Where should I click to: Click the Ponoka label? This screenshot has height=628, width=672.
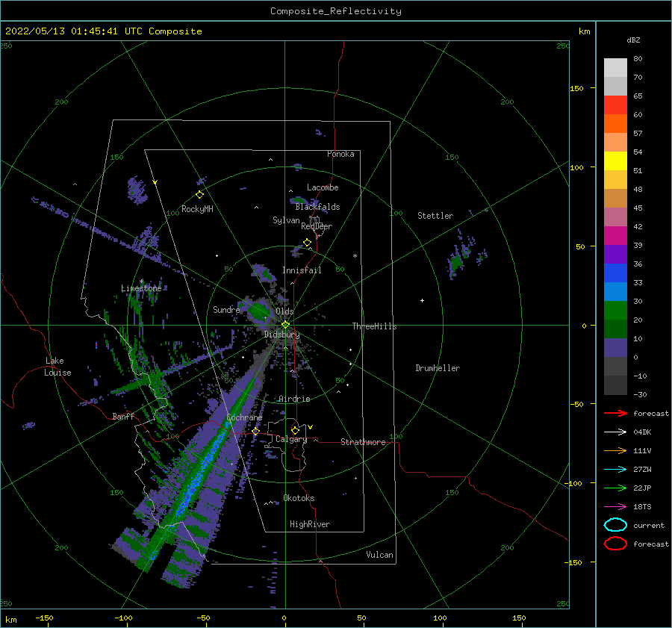tap(340, 154)
